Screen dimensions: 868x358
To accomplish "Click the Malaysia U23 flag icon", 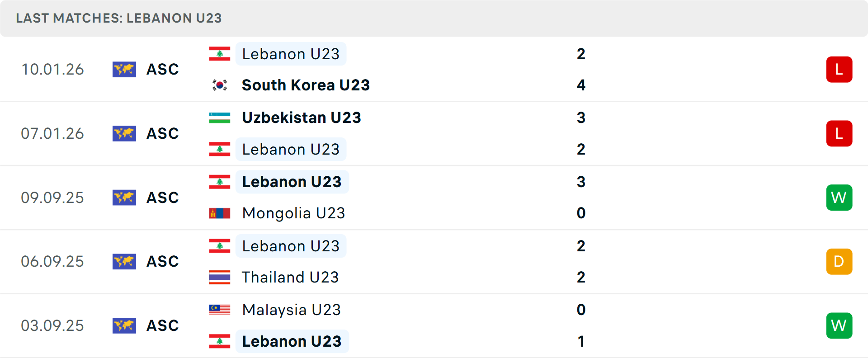I will tap(220, 310).
